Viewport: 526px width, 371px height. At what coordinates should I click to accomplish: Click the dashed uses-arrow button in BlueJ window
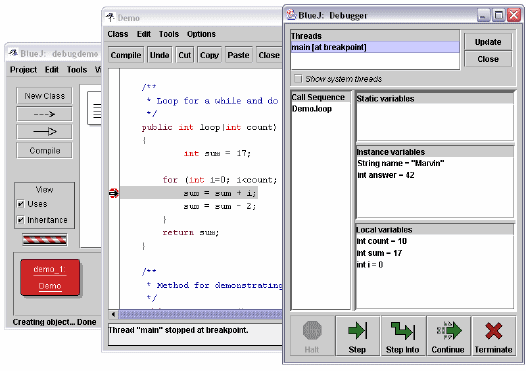coord(44,114)
